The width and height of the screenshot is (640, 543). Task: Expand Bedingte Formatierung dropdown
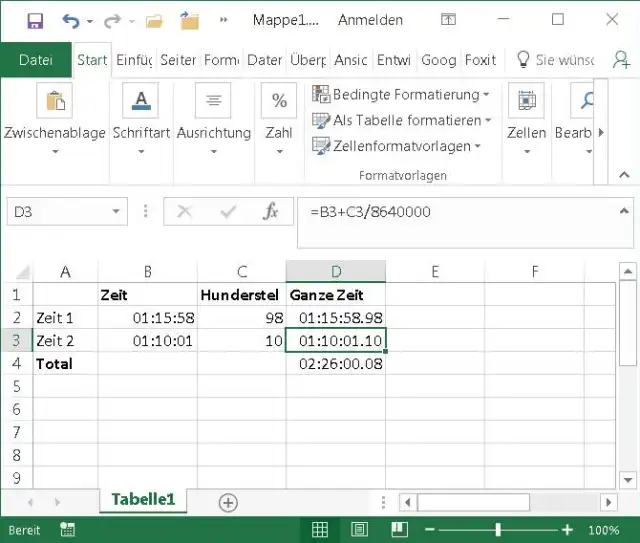(486, 95)
